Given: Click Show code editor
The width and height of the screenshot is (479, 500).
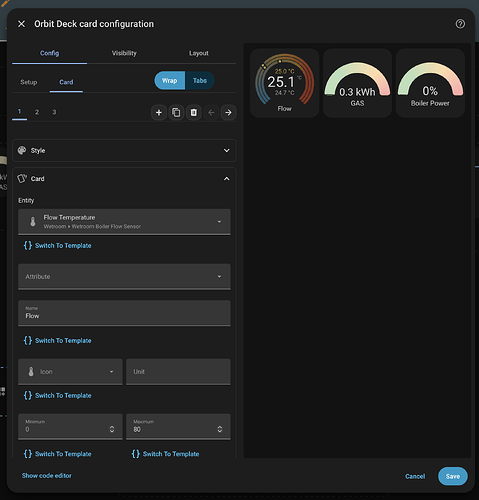Looking at the screenshot, I should coord(47,476).
